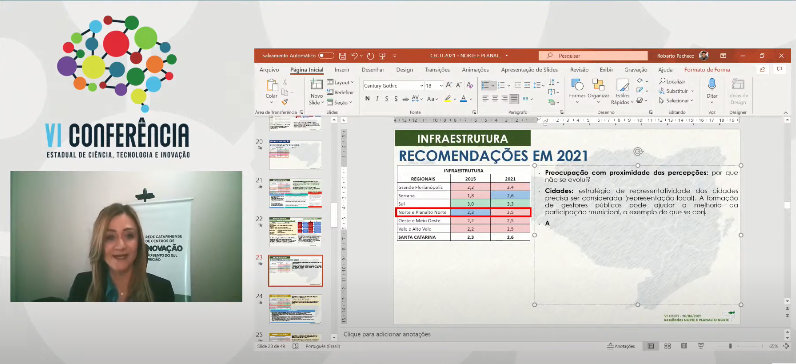Click the Save icon in the title bar
This screenshot has width=796, height=364.
343,56
